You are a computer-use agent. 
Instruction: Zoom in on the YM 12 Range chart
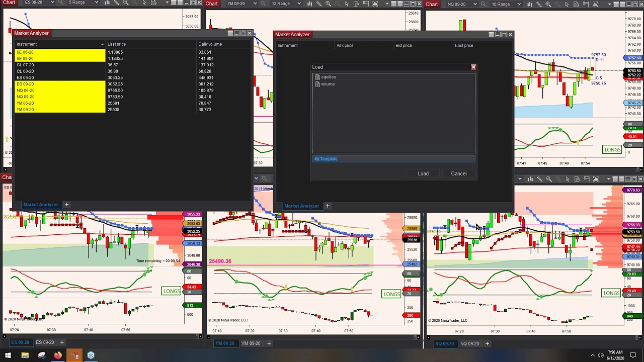point(328,4)
